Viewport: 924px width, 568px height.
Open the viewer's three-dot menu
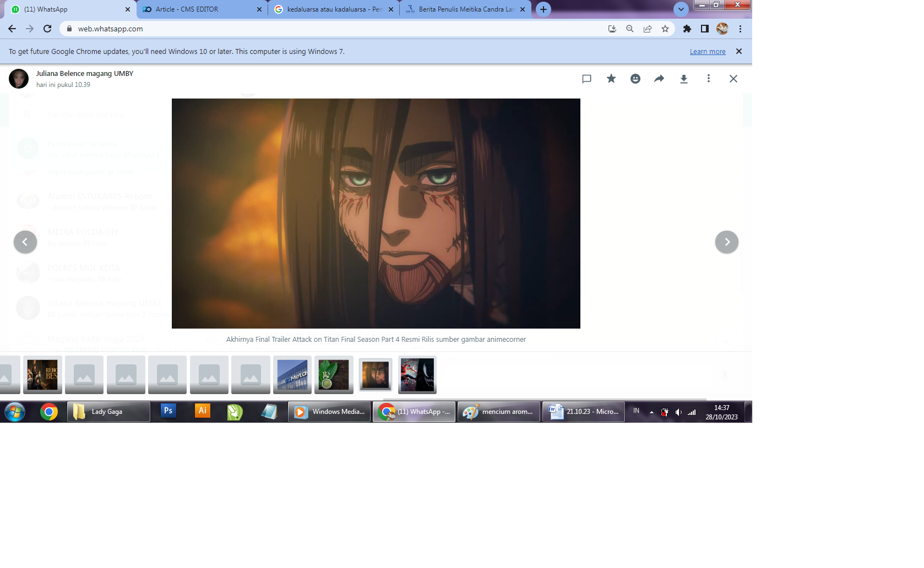[x=709, y=79]
